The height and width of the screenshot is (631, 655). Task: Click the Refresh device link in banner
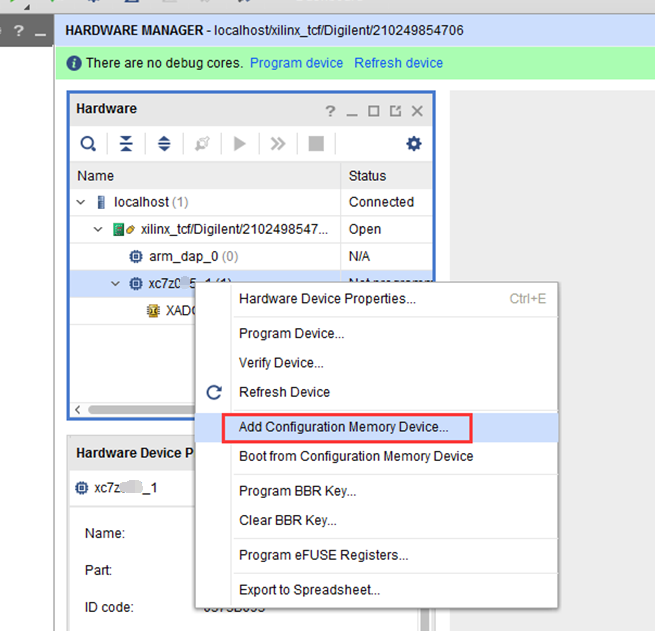(399, 63)
